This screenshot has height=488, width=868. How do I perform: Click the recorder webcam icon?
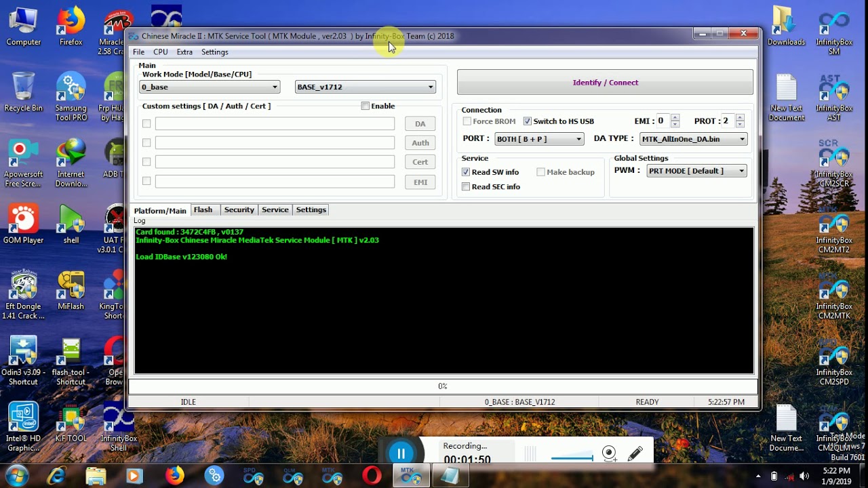[x=609, y=453]
